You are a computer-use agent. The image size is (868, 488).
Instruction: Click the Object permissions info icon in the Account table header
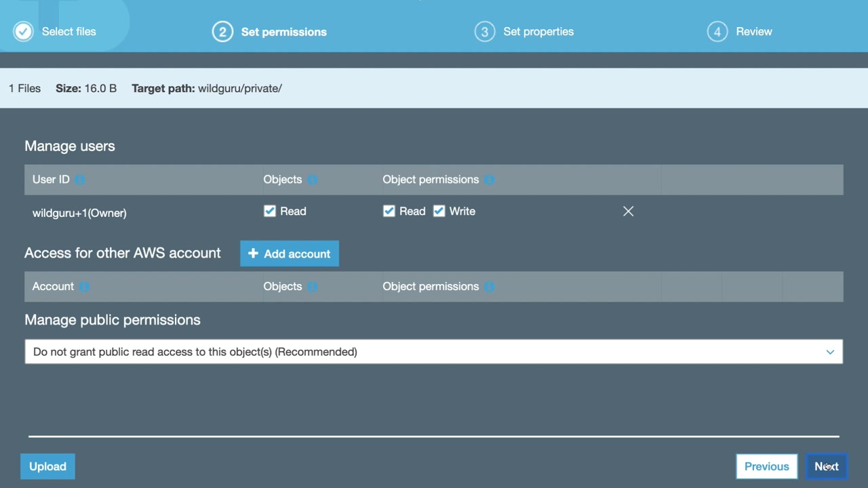coord(490,287)
